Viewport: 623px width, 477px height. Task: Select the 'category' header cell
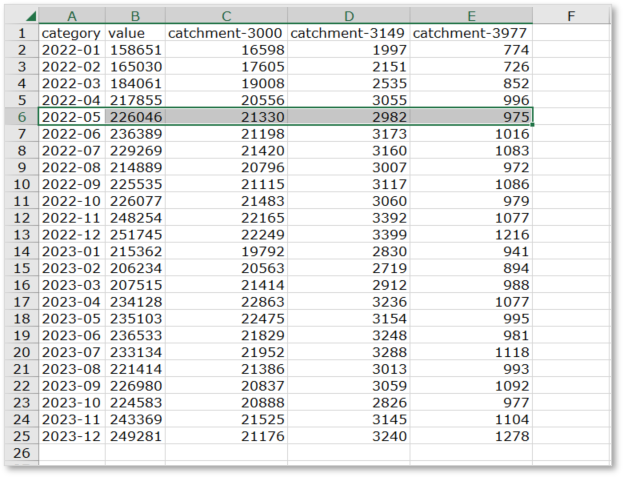(x=71, y=33)
